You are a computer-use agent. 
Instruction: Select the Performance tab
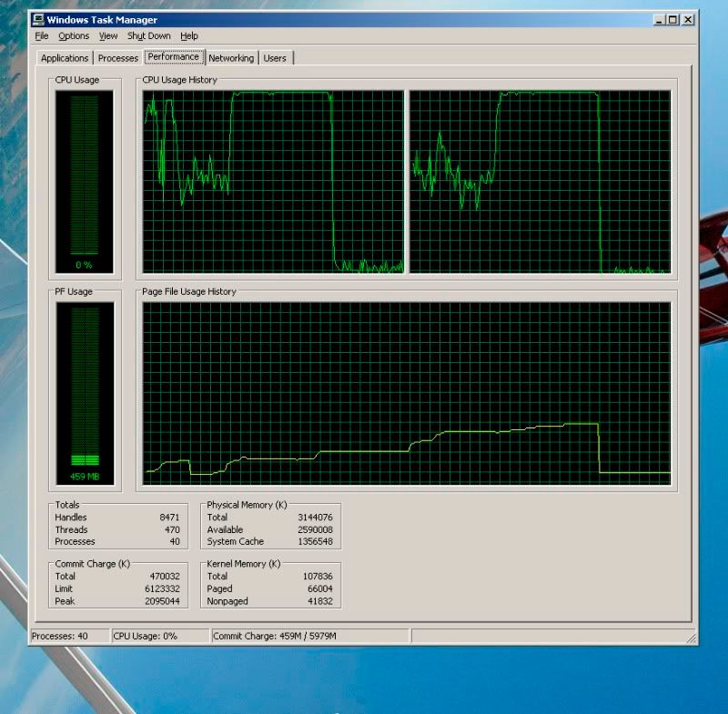[174, 56]
